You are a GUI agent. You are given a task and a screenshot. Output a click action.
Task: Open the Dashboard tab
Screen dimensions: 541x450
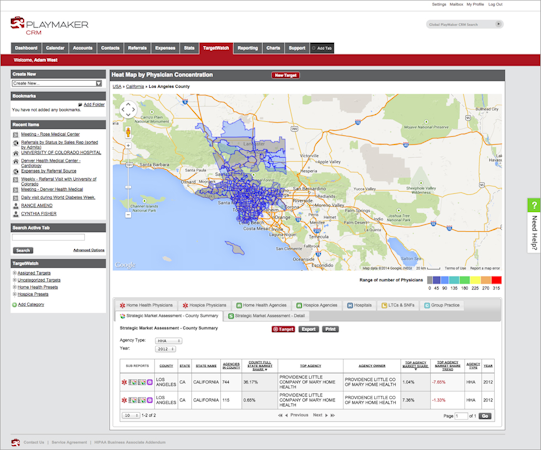pyautogui.click(x=26, y=48)
